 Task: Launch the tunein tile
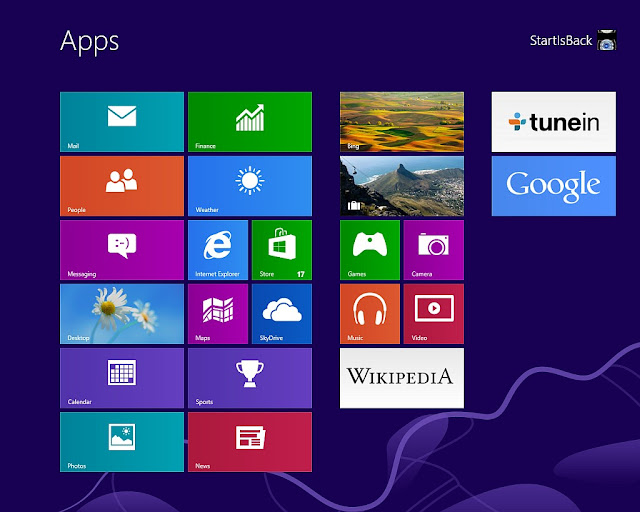tap(553, 122)
